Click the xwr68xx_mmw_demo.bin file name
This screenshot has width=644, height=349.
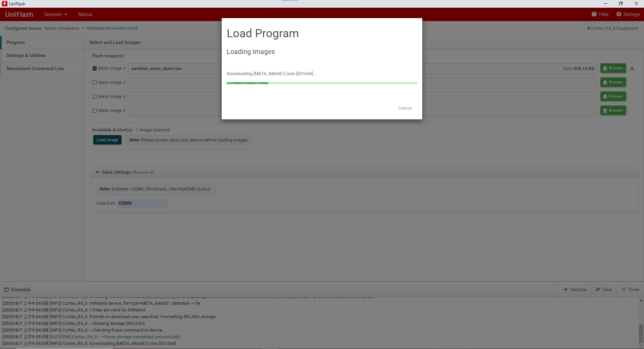pos(156,69)
